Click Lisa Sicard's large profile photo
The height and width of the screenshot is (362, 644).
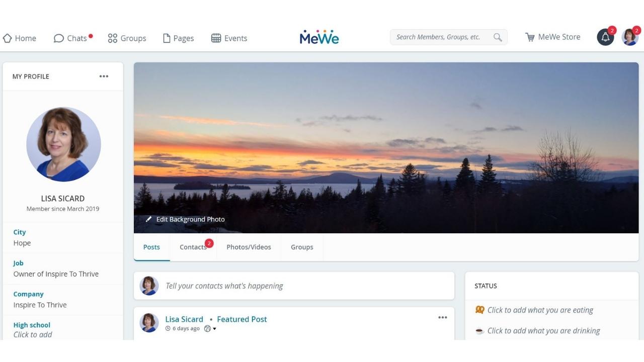tap(63, 144)
